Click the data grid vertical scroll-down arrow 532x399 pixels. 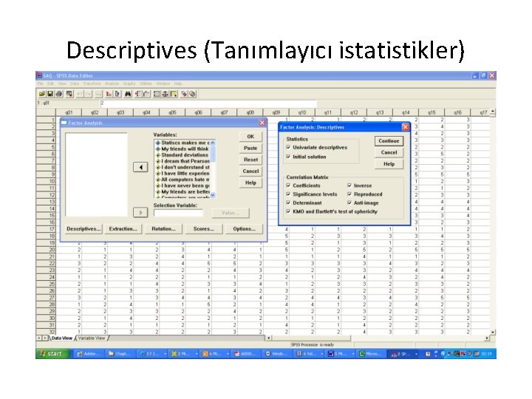click(493, 332)
